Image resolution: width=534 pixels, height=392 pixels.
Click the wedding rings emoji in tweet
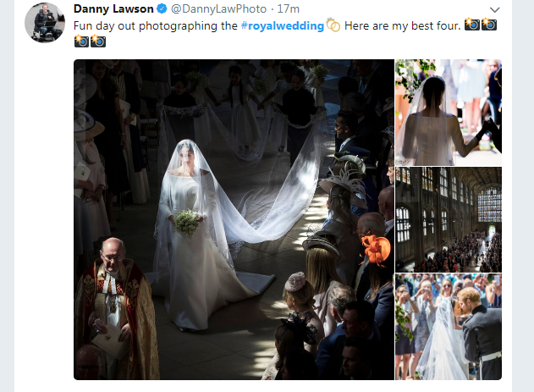click(333, 25)
